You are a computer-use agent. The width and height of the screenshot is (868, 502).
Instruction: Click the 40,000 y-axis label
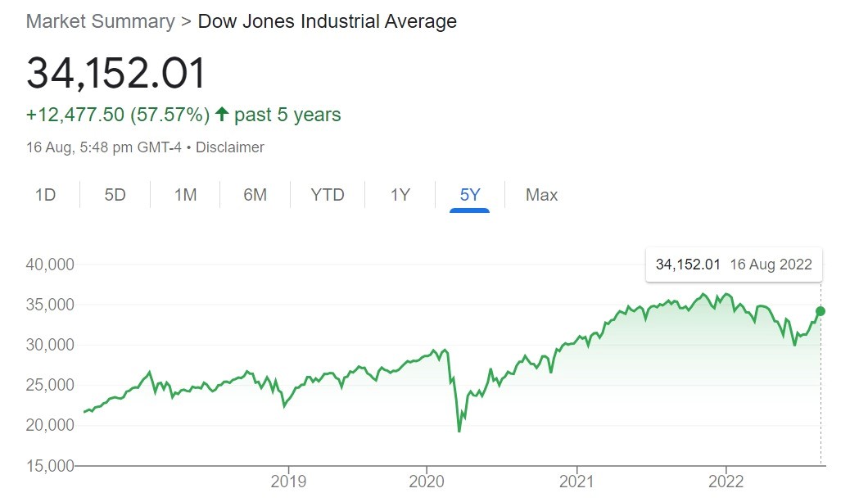click(50, 265)
